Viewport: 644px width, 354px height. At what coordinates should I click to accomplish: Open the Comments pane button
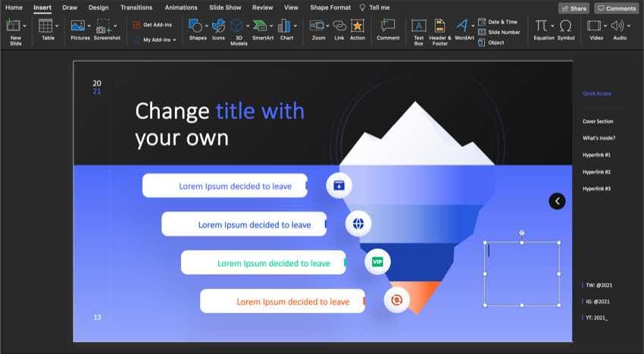pyautogui.click(x=615, y=8)
